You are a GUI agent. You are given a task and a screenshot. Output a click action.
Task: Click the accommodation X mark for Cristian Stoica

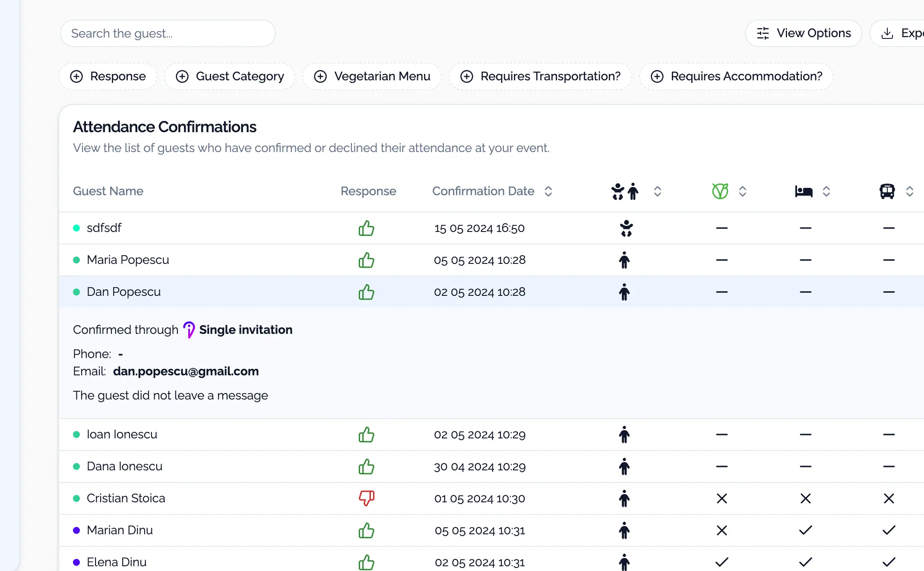[806, 498]
